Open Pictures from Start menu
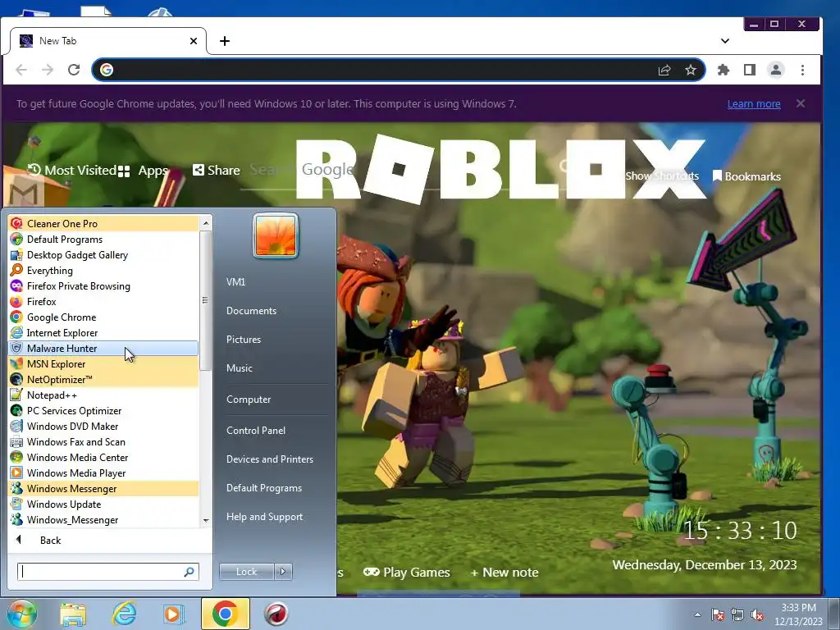The width and height of the screenshot is (840, 630). pos(244,340)
